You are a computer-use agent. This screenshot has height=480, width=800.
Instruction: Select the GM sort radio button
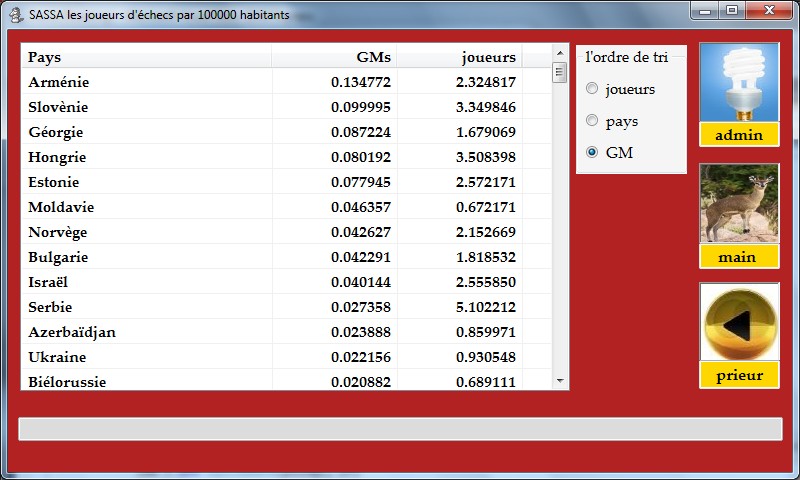click(x=592, y=153)
